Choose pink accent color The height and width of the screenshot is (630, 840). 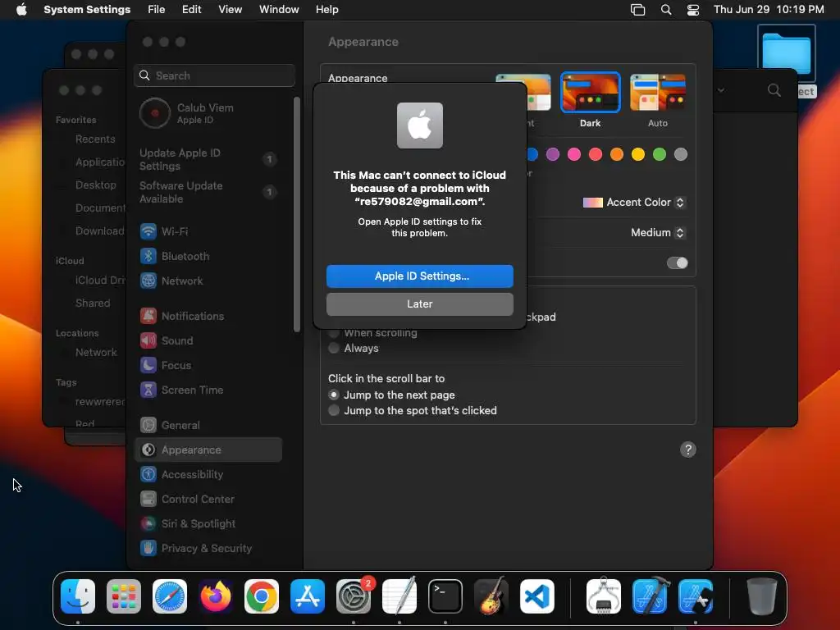click(574, 154)
